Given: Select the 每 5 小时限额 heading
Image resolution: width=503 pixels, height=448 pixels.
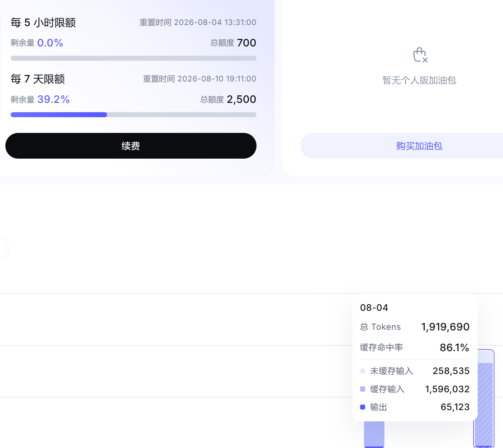Looking at the screenshot, I should 43,23.
